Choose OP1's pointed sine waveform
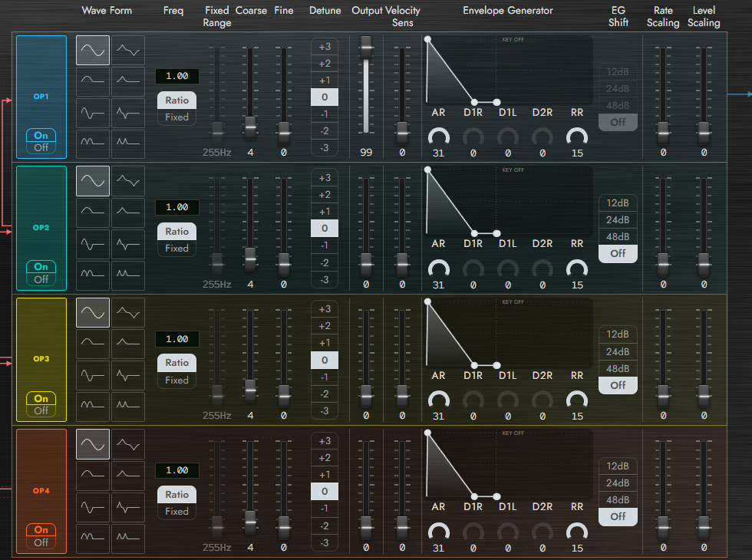Image resolution: width=752 pixels, height=560 pixels. coord(128,50)
